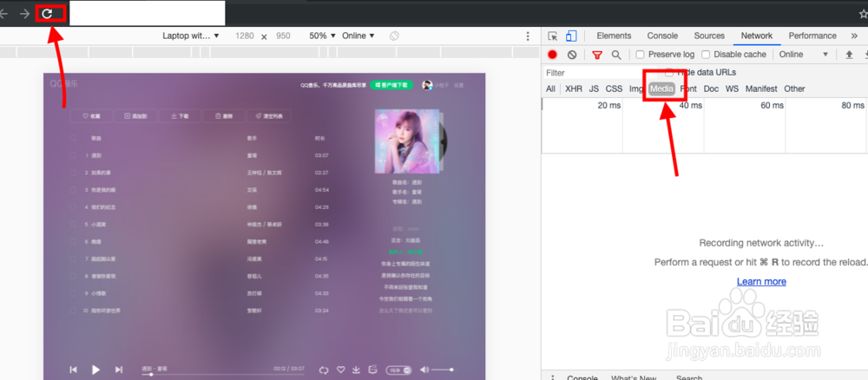Image resolution: width=868 pixels, height=380 pixels.
Task: Click the green 客户端下载 button
Action: [x=391, y=85]
